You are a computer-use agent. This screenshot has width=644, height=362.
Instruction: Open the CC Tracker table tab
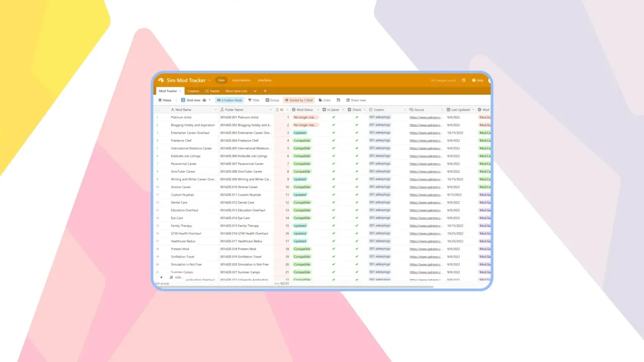click(212, 91)
